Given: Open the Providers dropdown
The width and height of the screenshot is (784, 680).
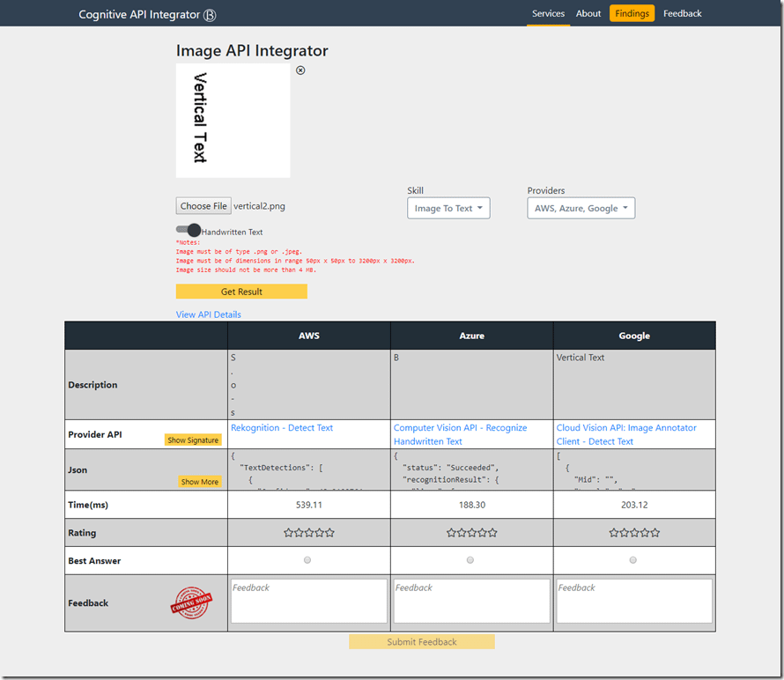Looking at the screenshot, I should coord(581,209).
